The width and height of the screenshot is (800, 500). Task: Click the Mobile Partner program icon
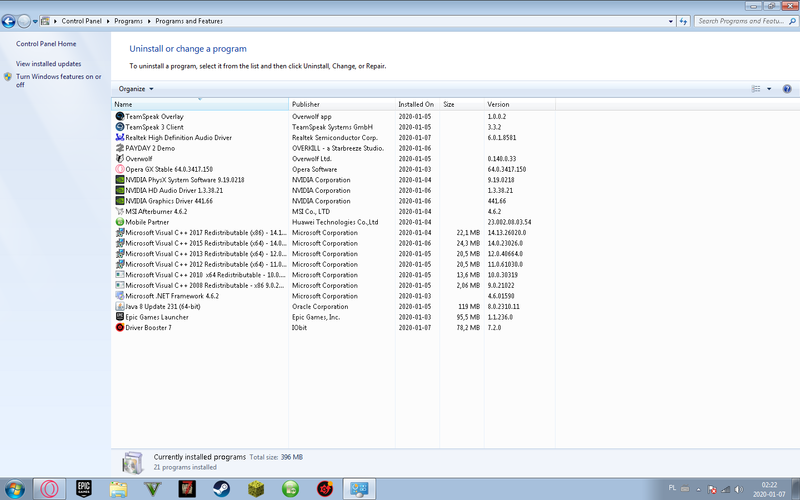[120, 222]
